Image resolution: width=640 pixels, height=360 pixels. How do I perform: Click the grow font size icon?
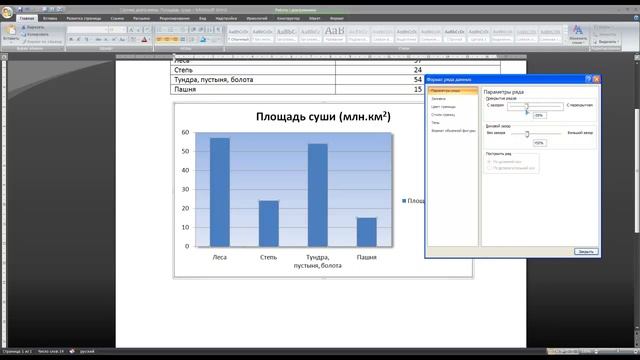131,30
